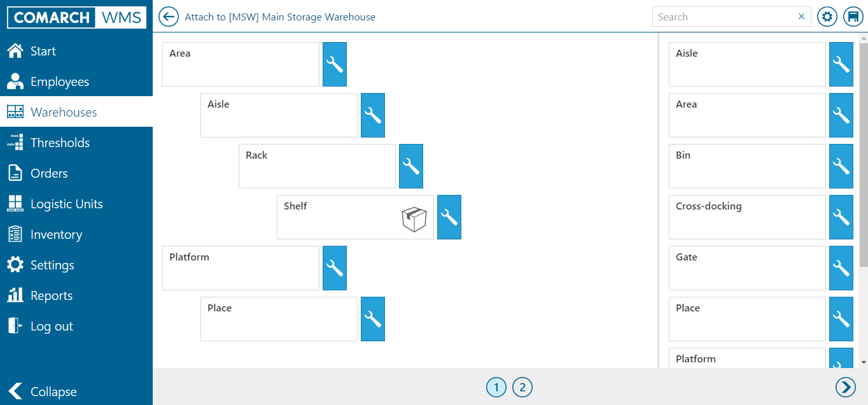Viewport: 868px width, 405px height.
Task: Open wrench settings for Gate
Action: click(841, 268)
